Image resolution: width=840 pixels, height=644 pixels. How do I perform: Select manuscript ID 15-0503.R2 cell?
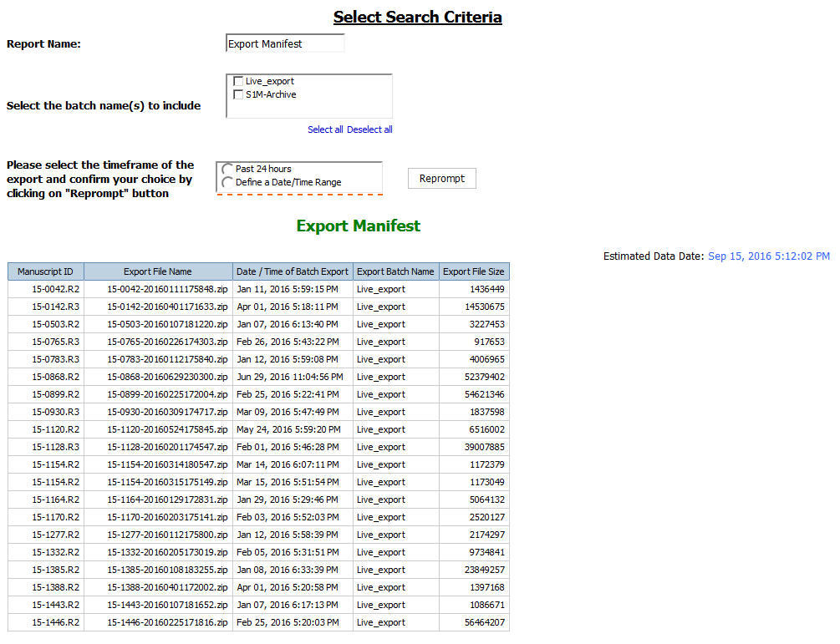point(46,324)
